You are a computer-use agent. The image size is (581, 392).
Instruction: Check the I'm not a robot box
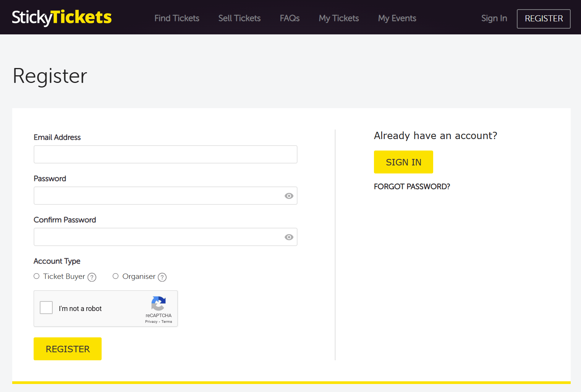[x=46, y=308]
